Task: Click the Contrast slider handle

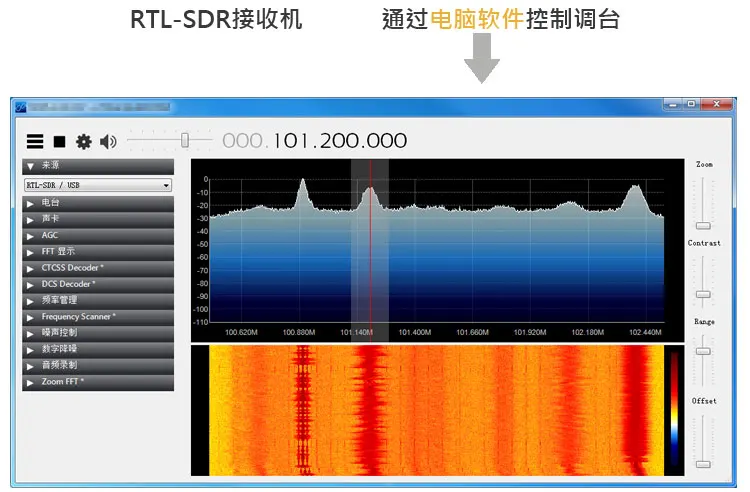Action: pyautogui.click(x=703, y=294)
